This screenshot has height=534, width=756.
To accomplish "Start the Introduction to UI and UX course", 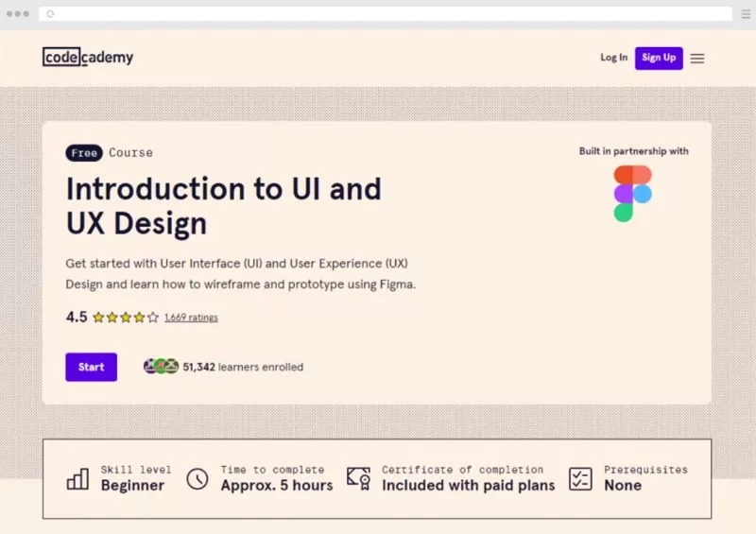I will click(x=91, y=367).
